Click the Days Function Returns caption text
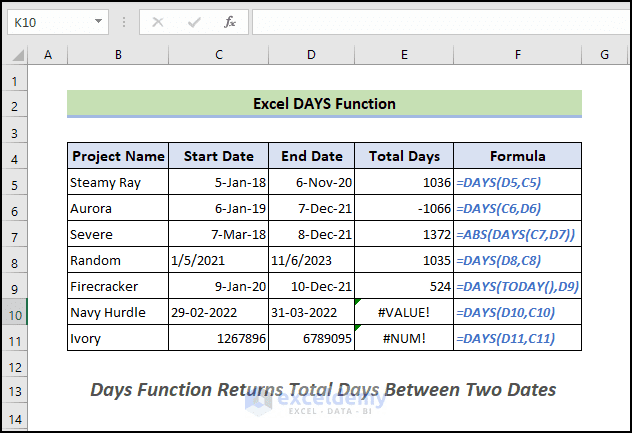 pyautogui.click(x=323, y=390)
